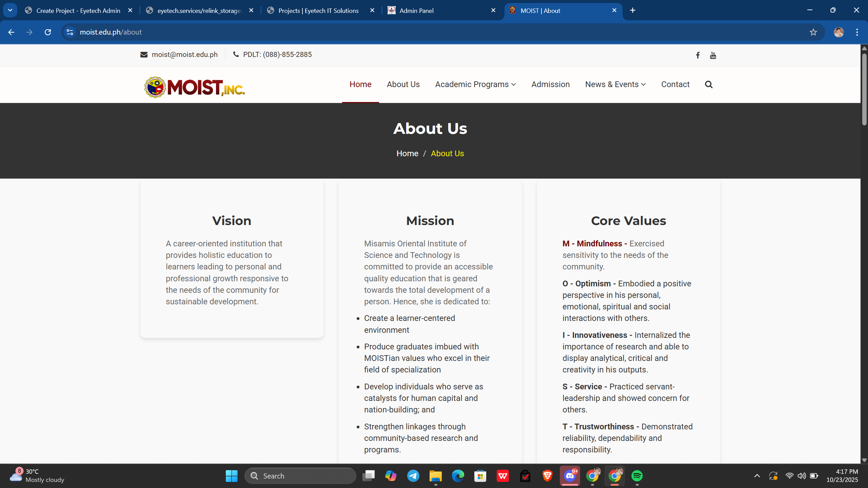Reload the current page

click(x=48, y=32)
